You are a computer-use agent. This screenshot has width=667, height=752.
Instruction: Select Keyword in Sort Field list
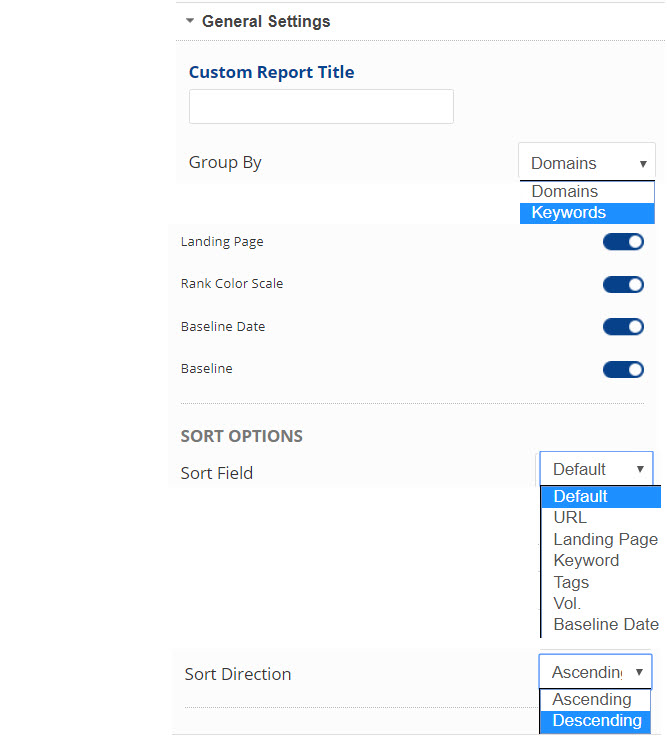600,561
